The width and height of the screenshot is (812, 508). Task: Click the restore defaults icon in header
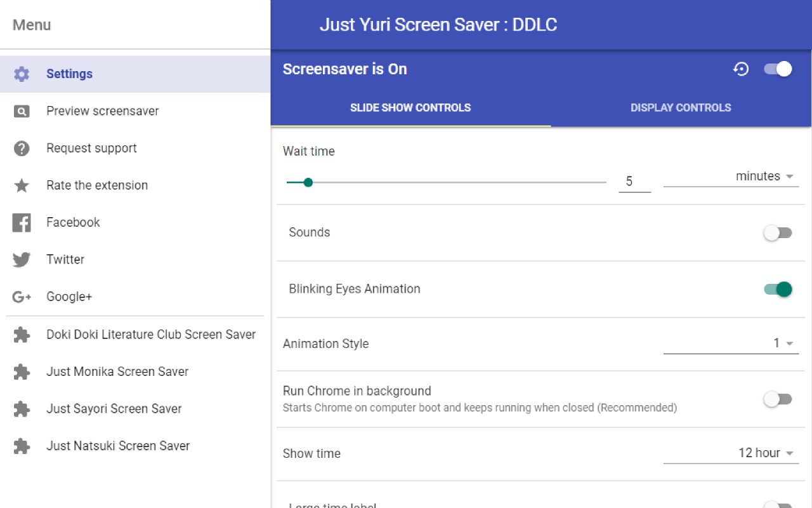click(x=741, y=69)
